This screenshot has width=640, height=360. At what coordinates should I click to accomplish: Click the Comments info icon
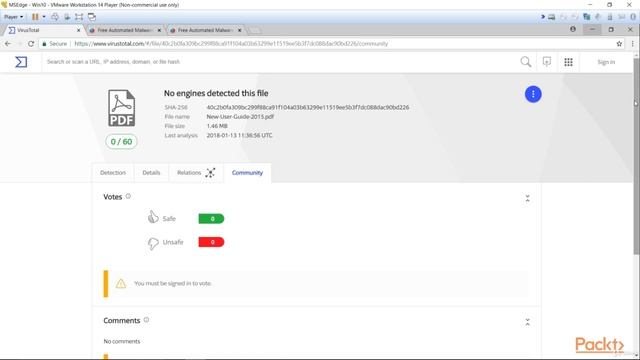coord(146,320)
